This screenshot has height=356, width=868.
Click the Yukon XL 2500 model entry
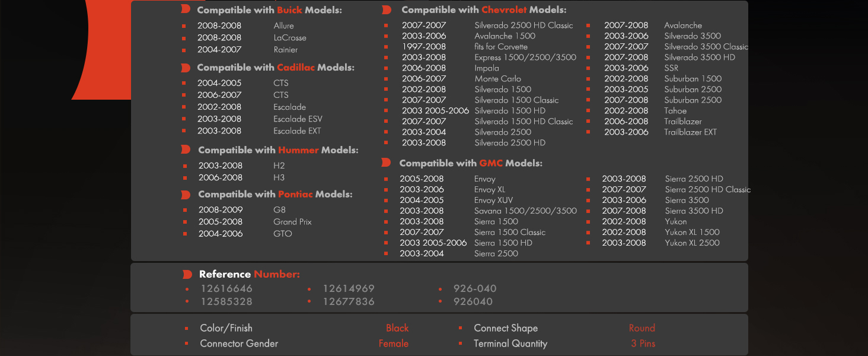tap(692, 243)
